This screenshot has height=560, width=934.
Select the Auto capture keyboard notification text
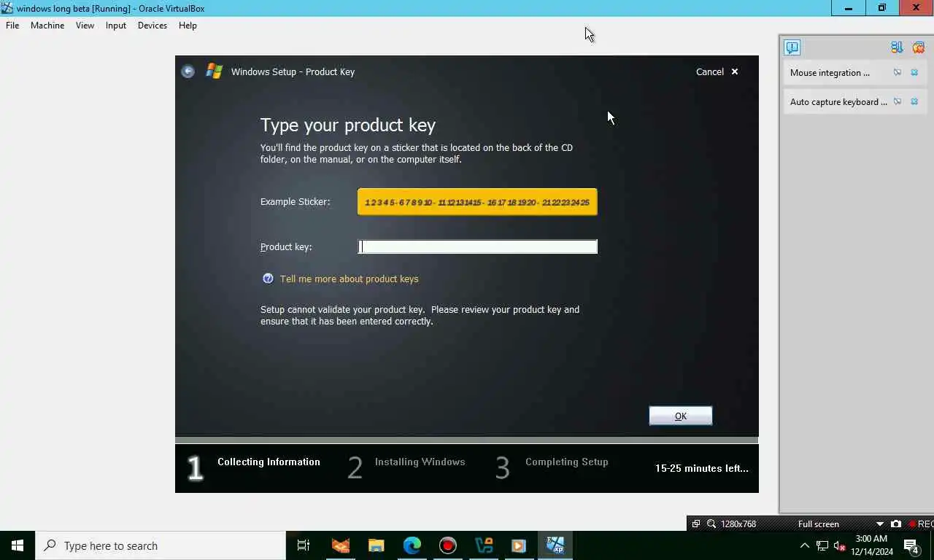[x=838, y=101]
